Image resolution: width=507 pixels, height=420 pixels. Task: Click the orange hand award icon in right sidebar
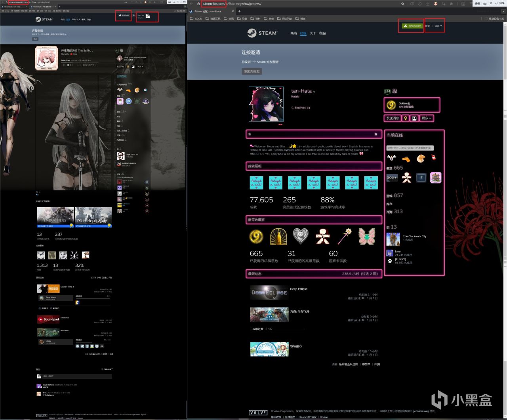tap(406, 158)
